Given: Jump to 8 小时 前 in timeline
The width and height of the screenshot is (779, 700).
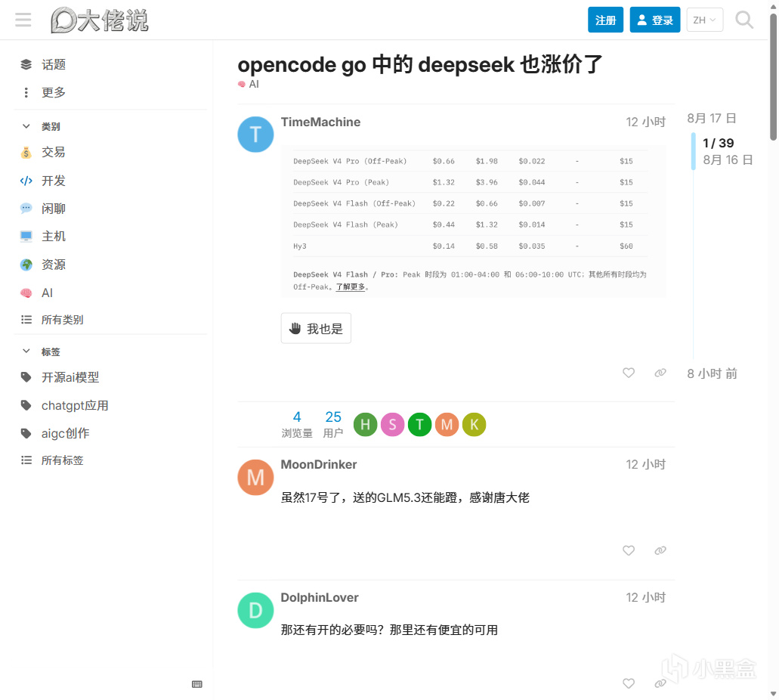Looking at the screenshot, I should [712, 374].
